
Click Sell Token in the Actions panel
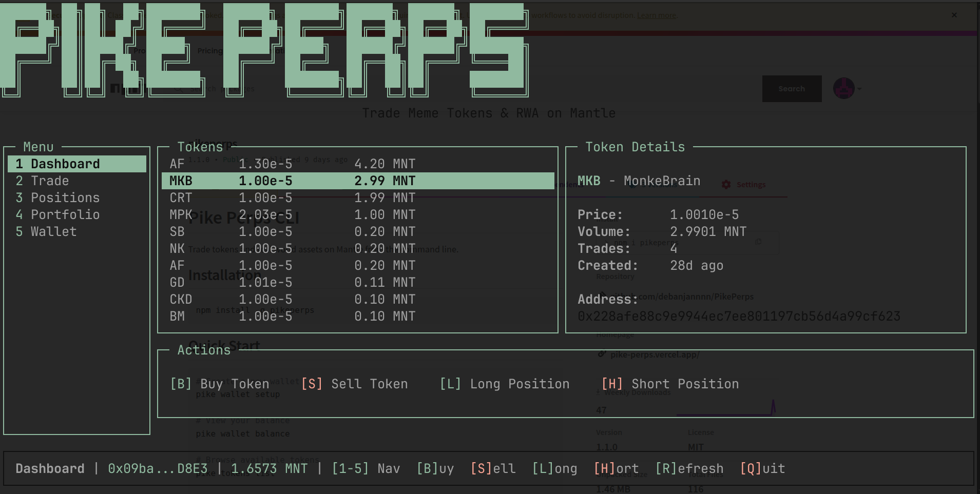click(355, 384)
